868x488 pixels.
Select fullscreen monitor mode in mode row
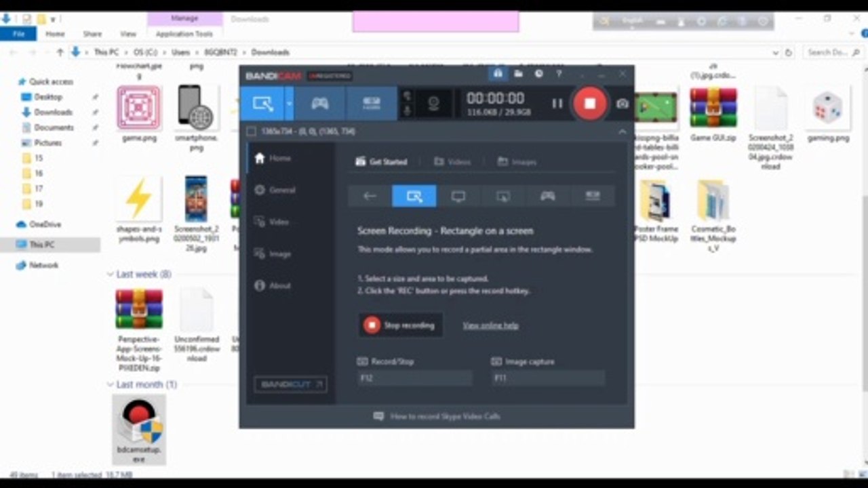pos(458,196)
